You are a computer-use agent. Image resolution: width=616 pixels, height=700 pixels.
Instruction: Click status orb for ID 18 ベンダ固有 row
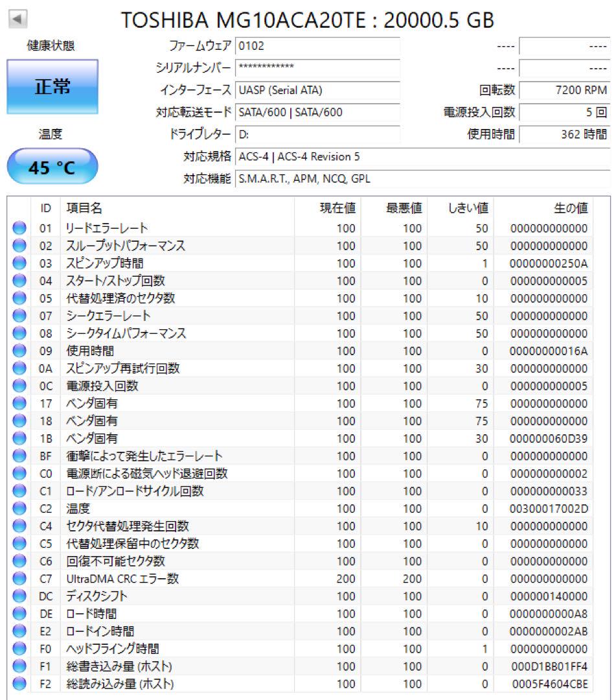coord(19,421)
